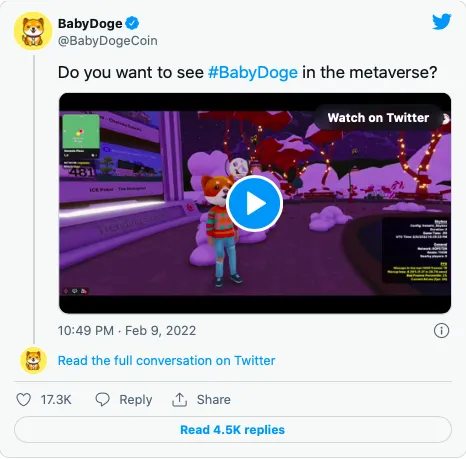Open the tweet info icon
Viewport: 466px width, 459px height.
(441, 331)
